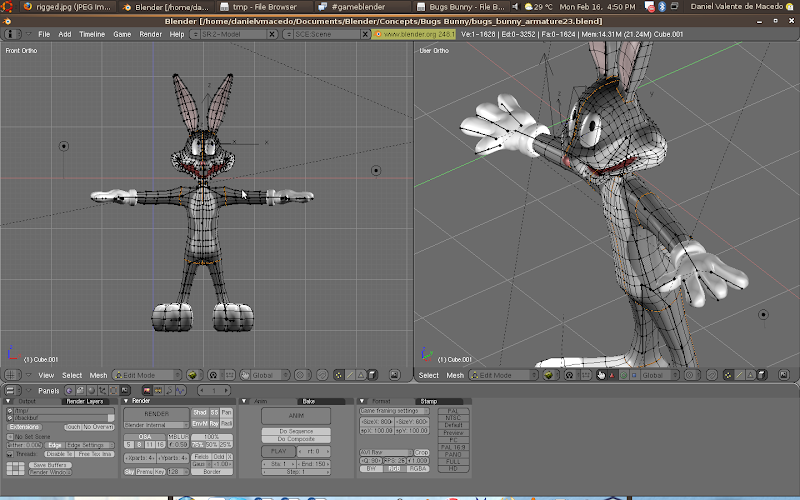Open Global orientation dropdown in right viewport
The image size is (800, 500).
(x=660, y=376)
